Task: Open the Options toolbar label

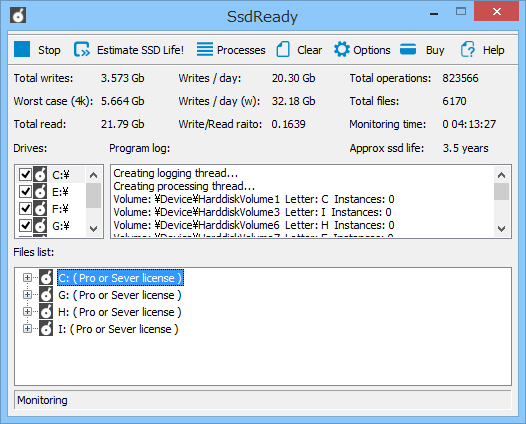Action: [372, 50]
